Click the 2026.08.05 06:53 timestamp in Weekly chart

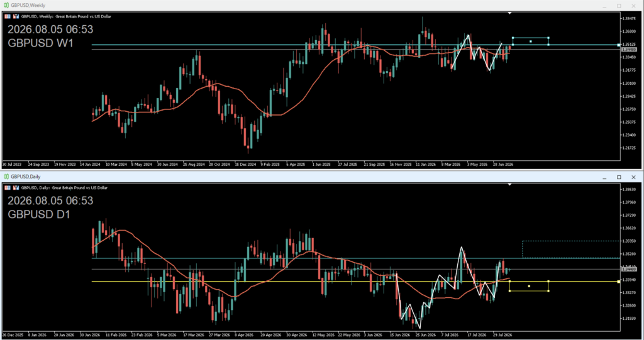click(50, 30)
